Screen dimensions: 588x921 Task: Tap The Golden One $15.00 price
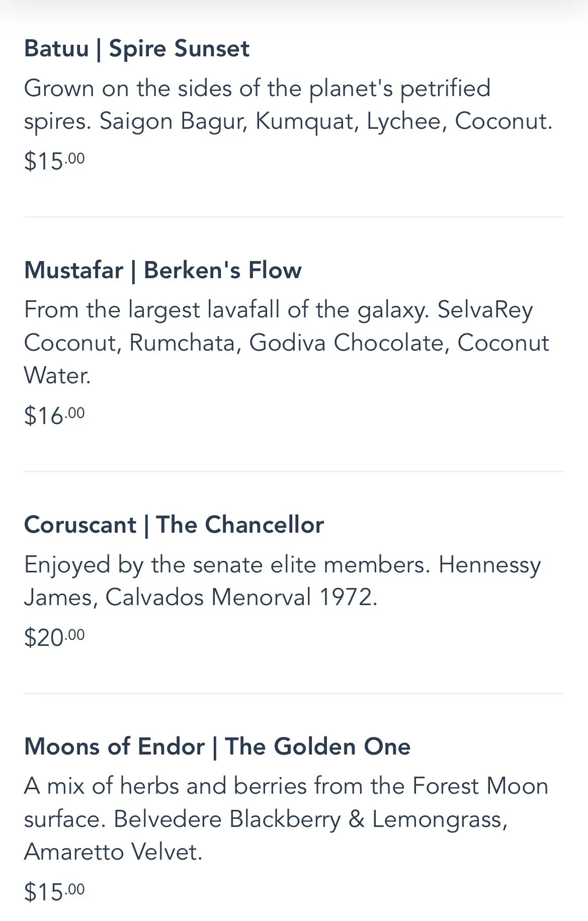click(x=54, y=892)
